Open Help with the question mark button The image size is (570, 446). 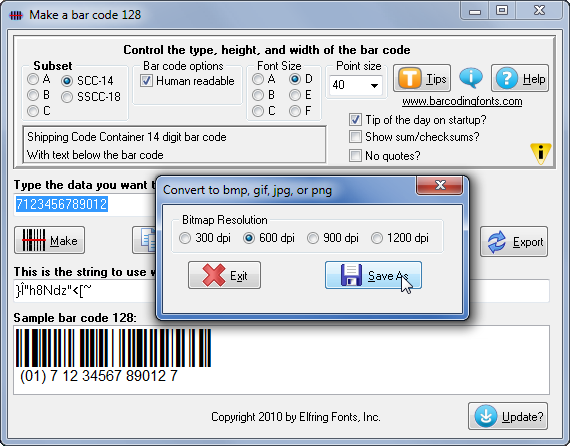point(520,79)
